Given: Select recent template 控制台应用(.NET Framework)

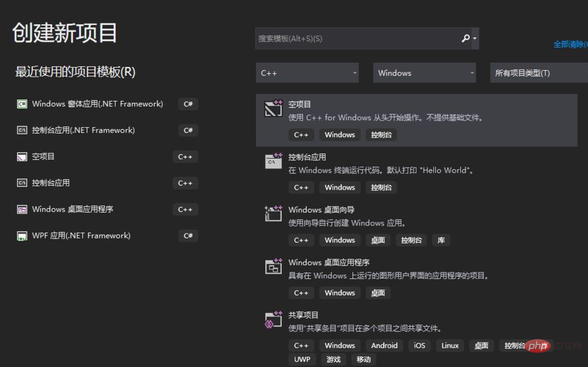Looking at the screenshot, I should point(83,130).
